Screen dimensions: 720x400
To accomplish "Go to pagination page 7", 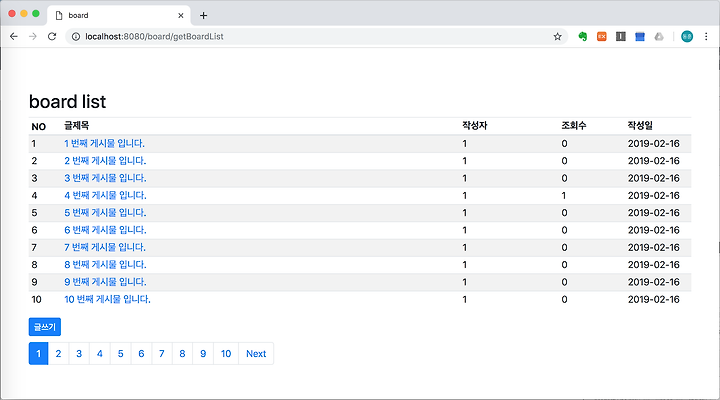I will point(162,354).
